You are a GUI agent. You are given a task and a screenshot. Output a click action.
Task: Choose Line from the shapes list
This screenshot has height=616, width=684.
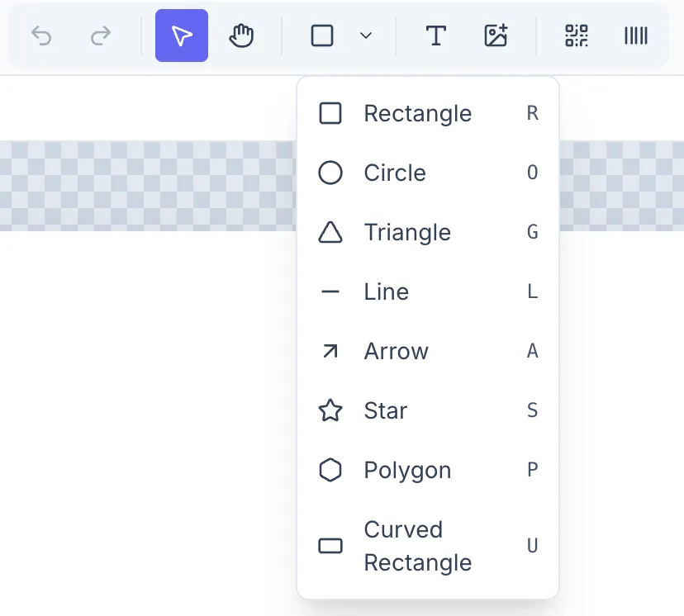pos(428,291)
